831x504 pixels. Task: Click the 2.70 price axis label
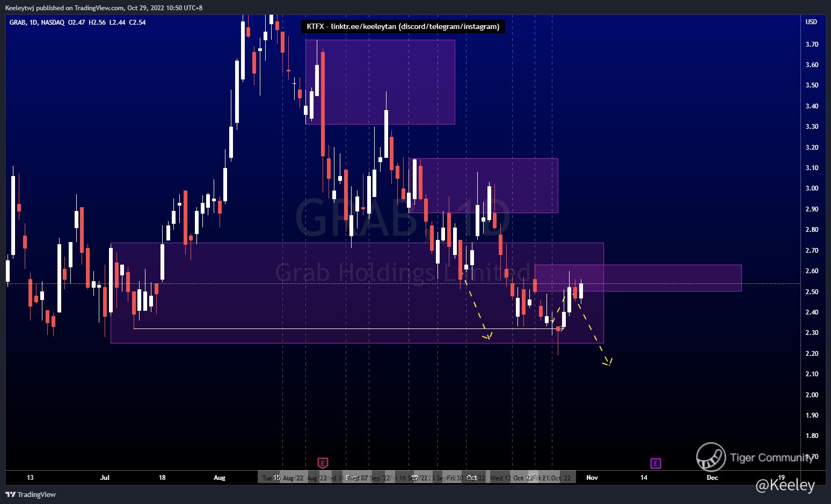point(812,251)
